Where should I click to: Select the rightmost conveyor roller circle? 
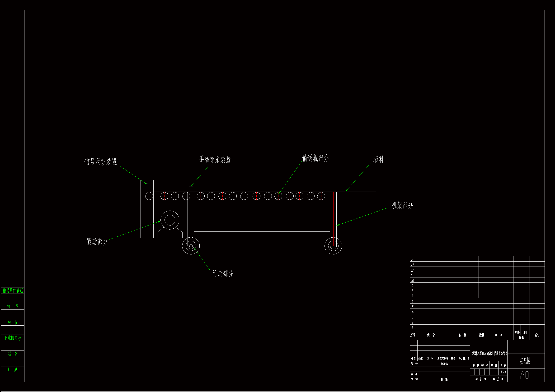pos(321,196)
